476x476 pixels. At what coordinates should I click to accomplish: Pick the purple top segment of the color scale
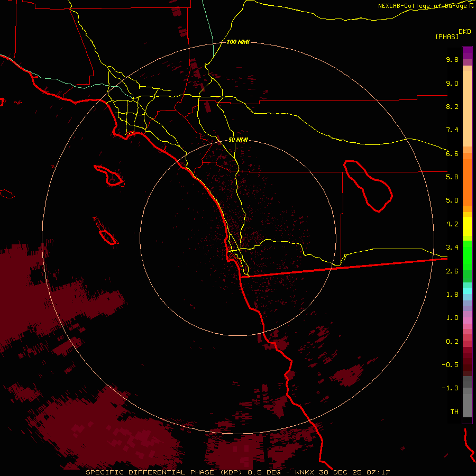pos(467,53)
